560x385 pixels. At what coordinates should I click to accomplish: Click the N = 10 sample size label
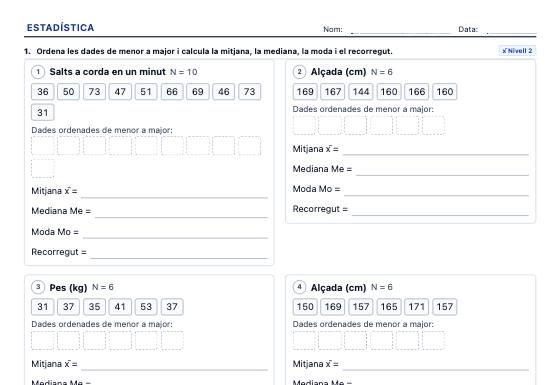184,72
